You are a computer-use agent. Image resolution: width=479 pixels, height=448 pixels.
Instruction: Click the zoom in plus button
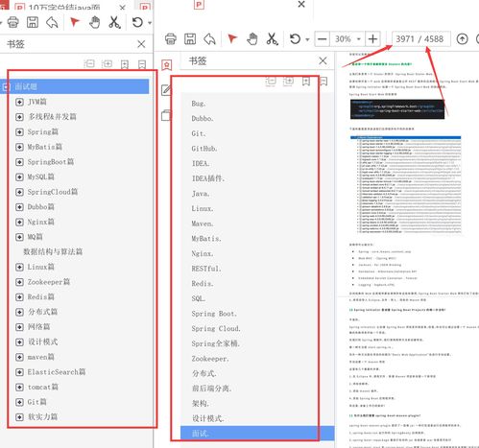[372, 39]
